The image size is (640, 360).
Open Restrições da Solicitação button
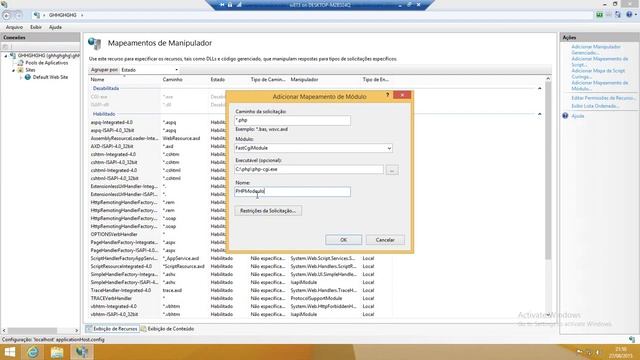pyautogui.click(x=268, y=211)
